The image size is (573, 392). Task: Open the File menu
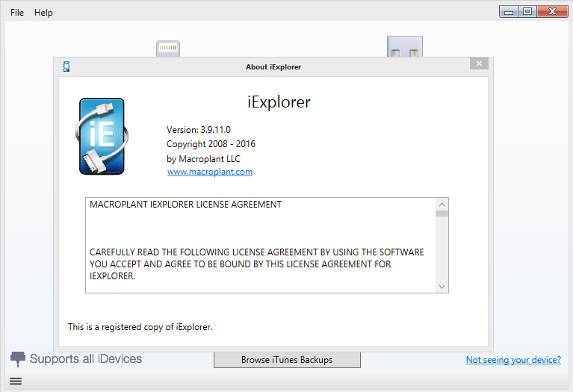coord(17,13)
